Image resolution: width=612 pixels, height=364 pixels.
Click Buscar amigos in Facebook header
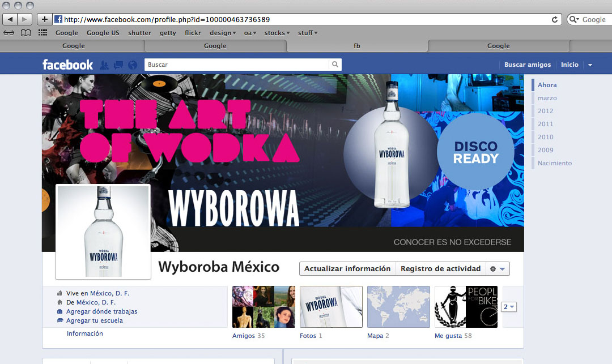click(528, 65)
